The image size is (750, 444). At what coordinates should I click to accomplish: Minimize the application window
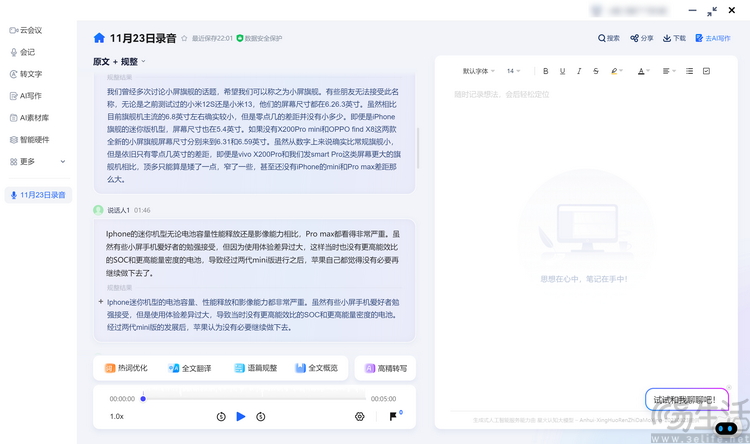[x=692, y=10]
